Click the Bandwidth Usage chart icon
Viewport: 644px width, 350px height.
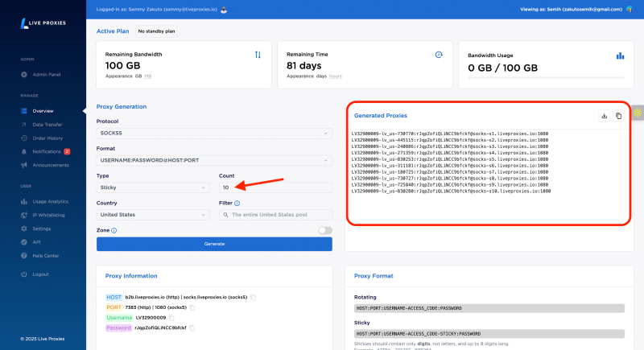point(620,56)
